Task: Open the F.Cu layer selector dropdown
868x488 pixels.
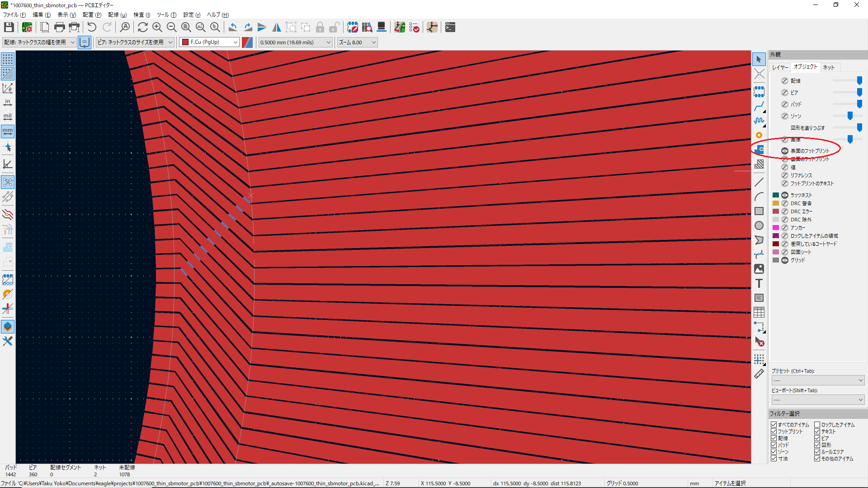Action: 209,42
